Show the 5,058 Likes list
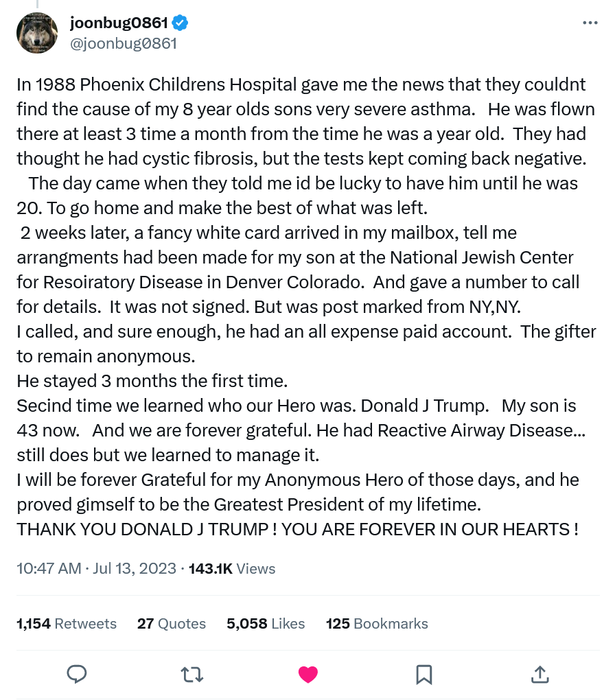615x700 pixels. point(266,623)
